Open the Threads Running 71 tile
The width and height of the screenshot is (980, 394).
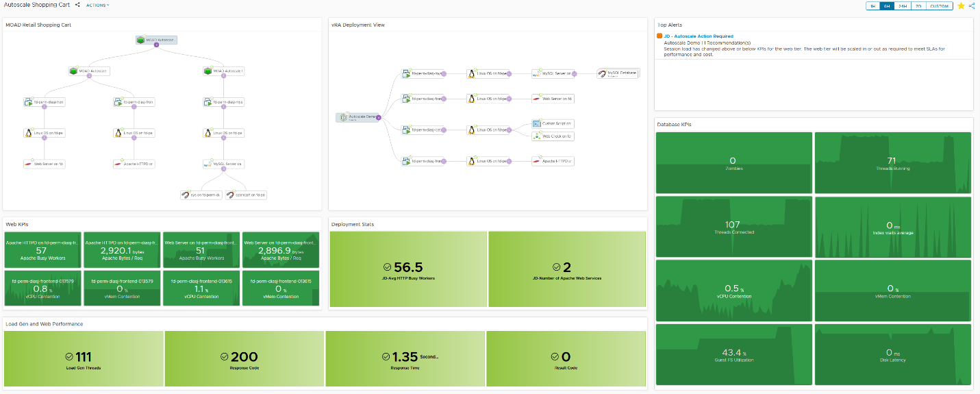coord(893,163)
